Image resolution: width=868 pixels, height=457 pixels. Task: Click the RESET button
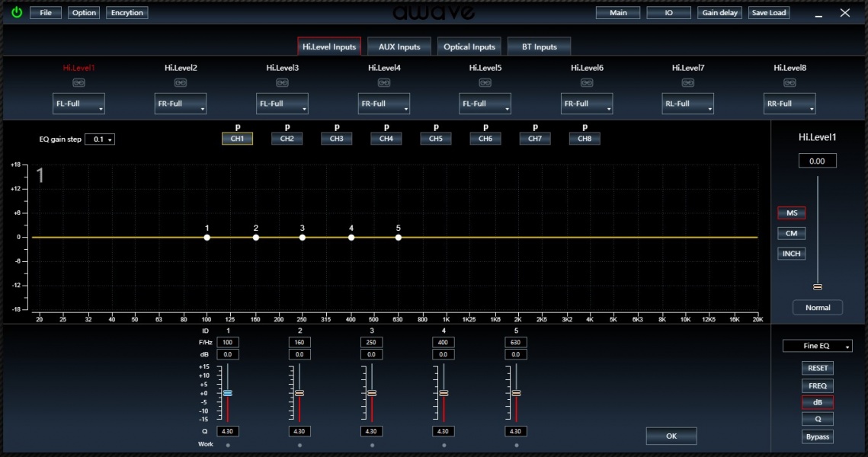pyautogui.click(x=818, y=368)
